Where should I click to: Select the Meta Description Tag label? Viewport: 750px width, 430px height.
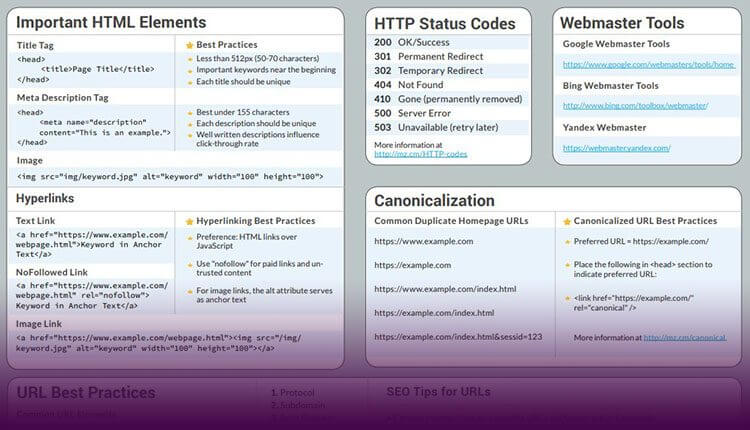point(63,98)
